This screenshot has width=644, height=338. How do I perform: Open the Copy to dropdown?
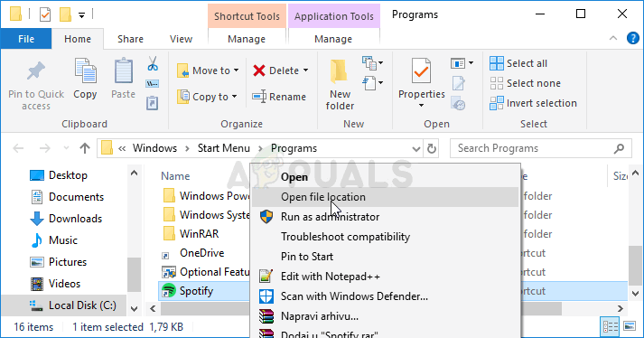tap(208, 97)
